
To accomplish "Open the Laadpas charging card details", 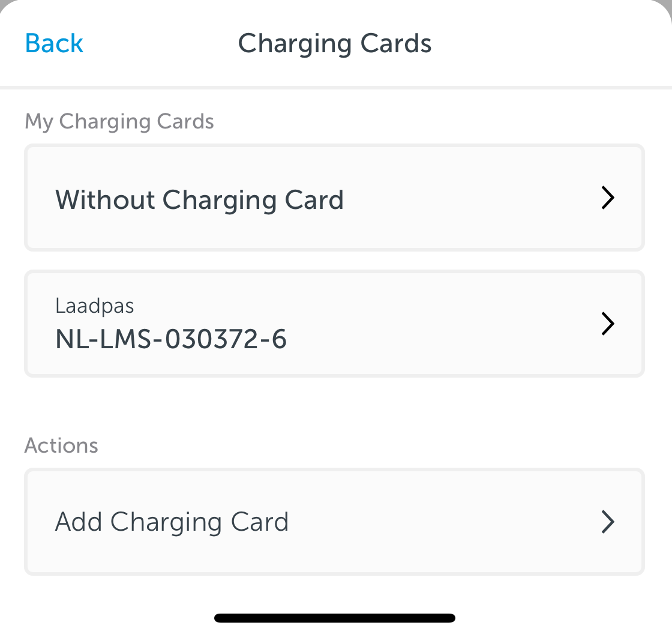I will pyautogui.click(x=334, y=324).
